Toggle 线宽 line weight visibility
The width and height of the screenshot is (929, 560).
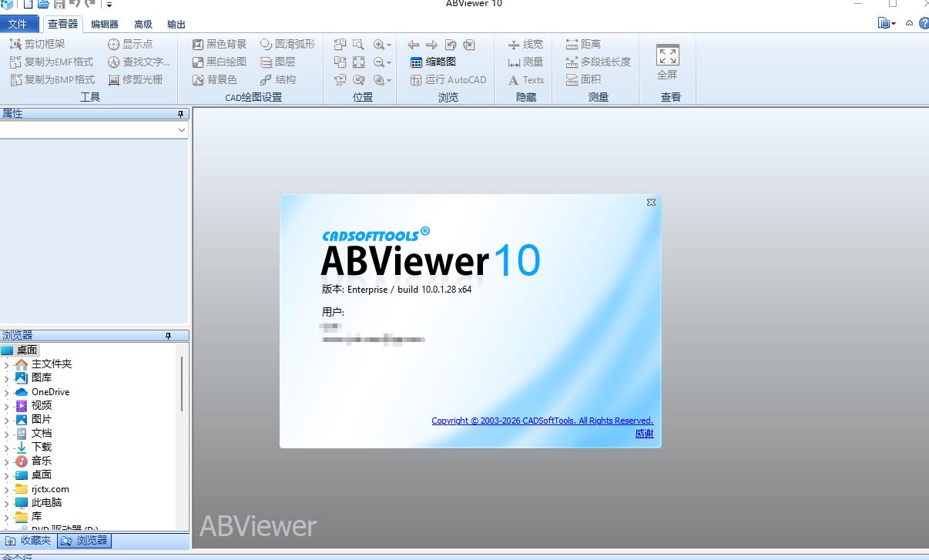tap(525, 44)
